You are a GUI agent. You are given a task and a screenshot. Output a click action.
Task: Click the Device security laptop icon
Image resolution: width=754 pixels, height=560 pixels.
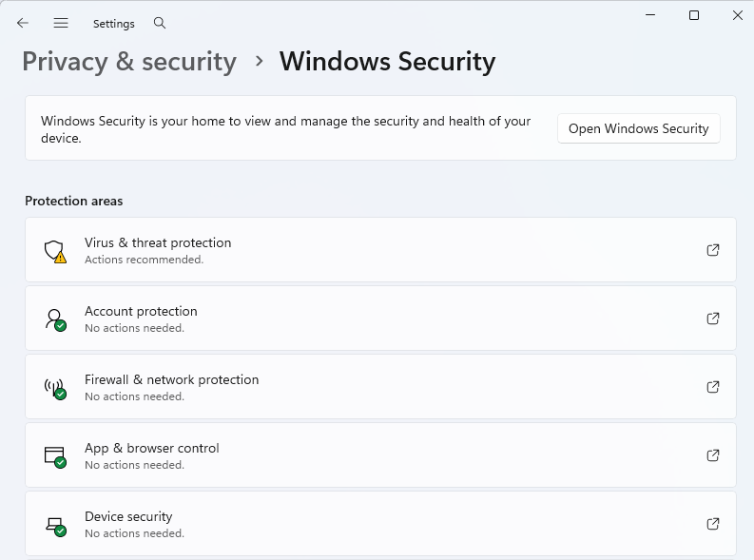pyautogui.click(x=55, y=524)
